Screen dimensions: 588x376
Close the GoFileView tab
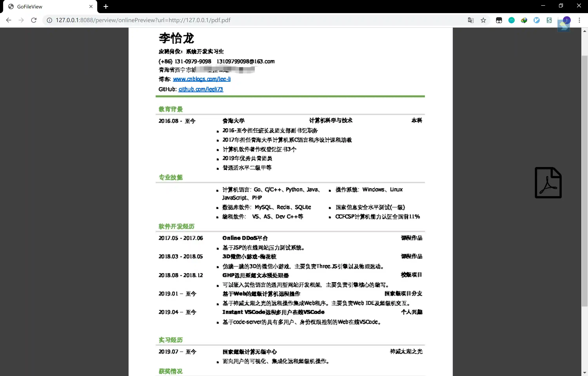(91, 7)
